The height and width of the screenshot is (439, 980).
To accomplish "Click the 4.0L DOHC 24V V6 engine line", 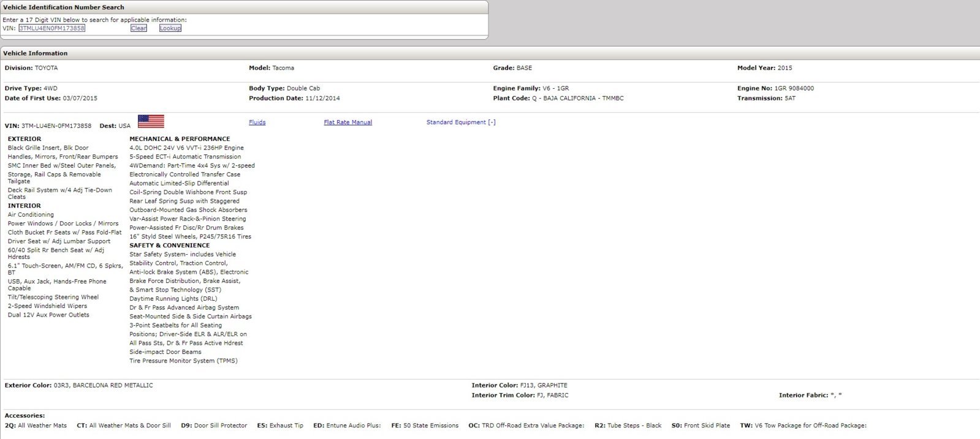I will point(186,148).
